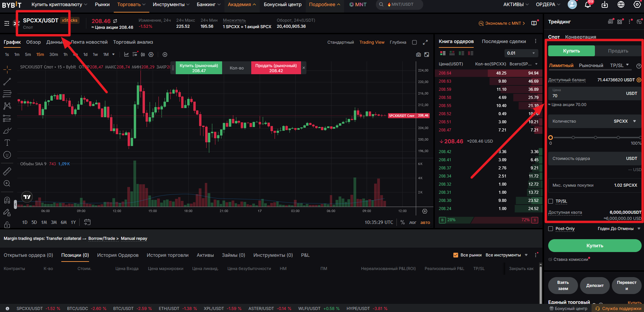Open the indicators chart icon
Viewport: 644px width, 312px height.
[126, 55]
